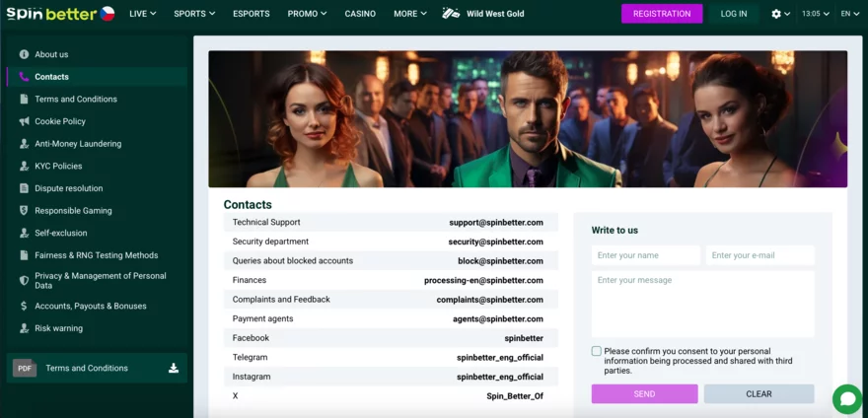The image size is (868, 418).
Task: Click the dollar sign Accounts icon
Action: pyautogui.click(x=24, y=306)
